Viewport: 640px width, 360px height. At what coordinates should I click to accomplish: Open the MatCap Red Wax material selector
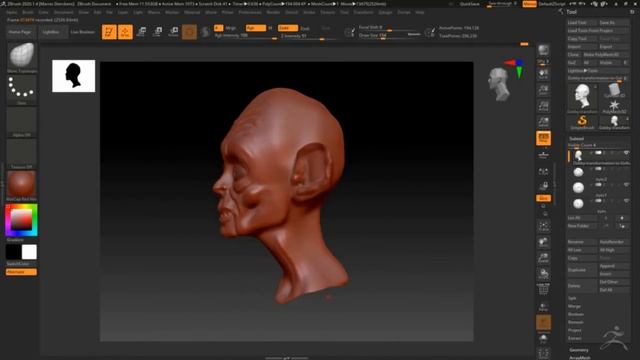22,184
